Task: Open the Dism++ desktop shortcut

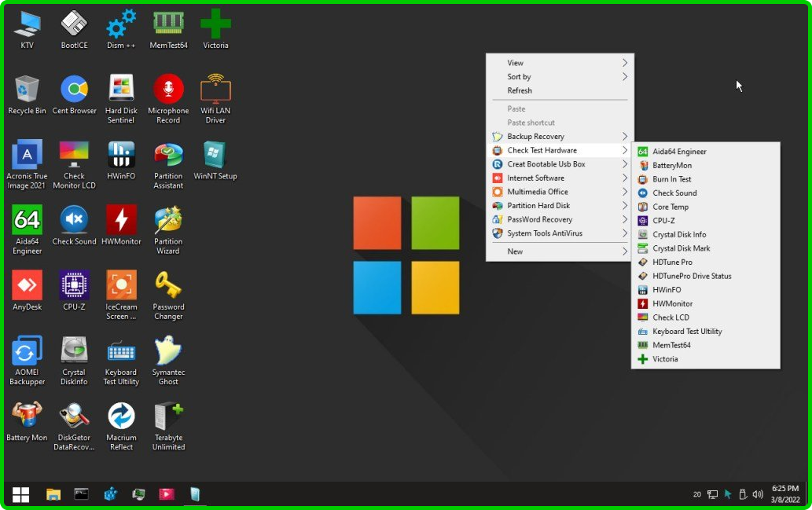Action: (121, 30)
